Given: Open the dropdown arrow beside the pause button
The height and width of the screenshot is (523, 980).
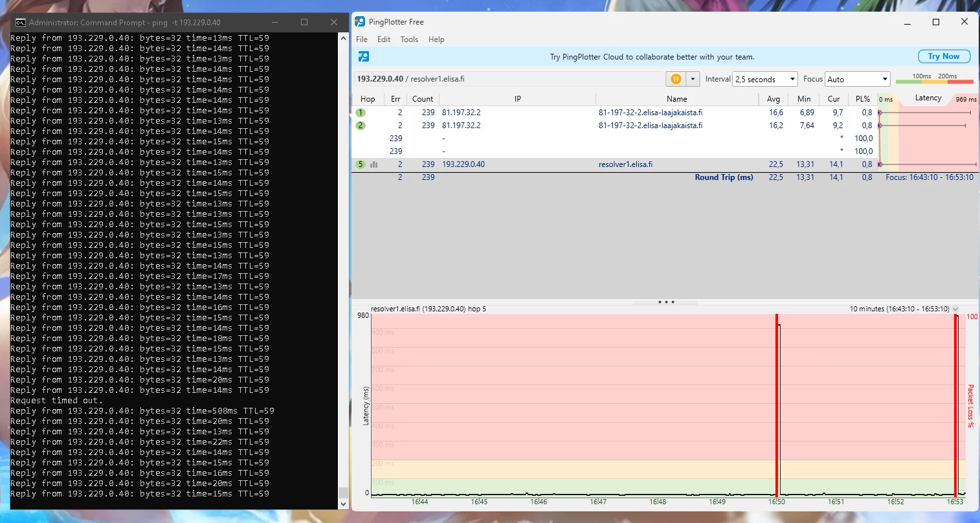Looking at the screenshot, I should (x=693, y=79).
